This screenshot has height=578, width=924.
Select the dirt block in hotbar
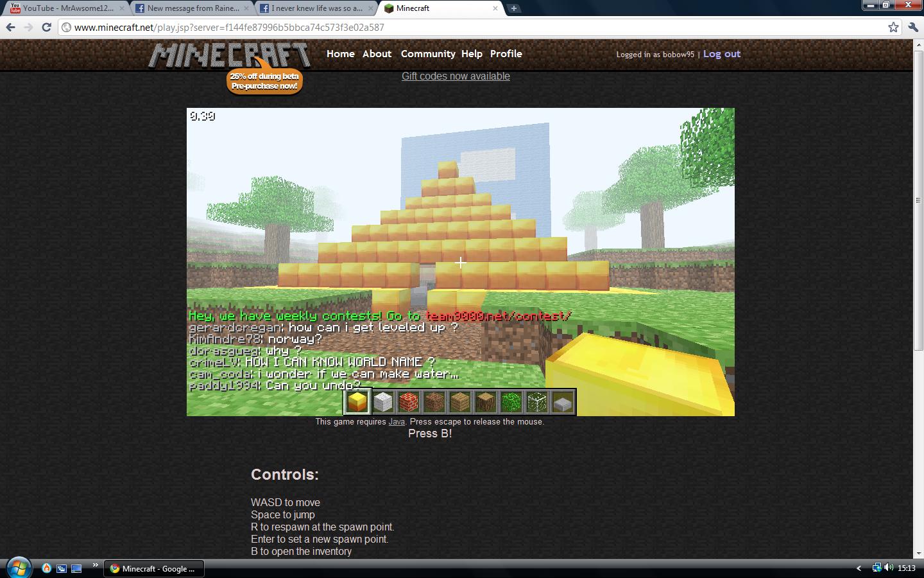434,402
